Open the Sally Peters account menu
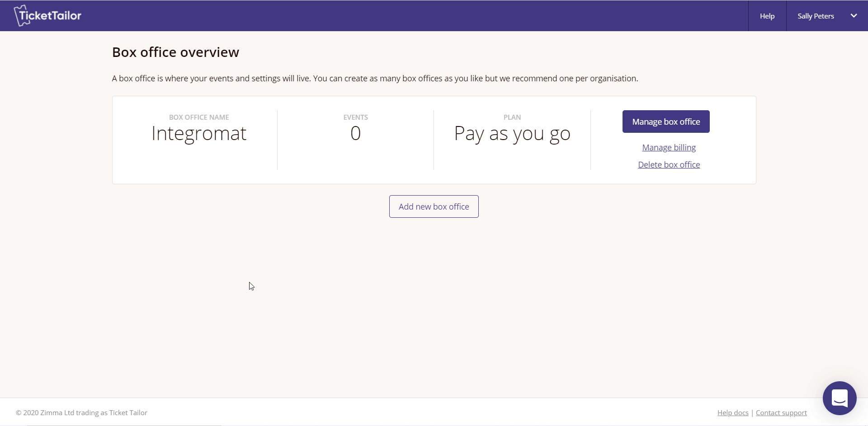The image size is (868, 426). (816, 16)
